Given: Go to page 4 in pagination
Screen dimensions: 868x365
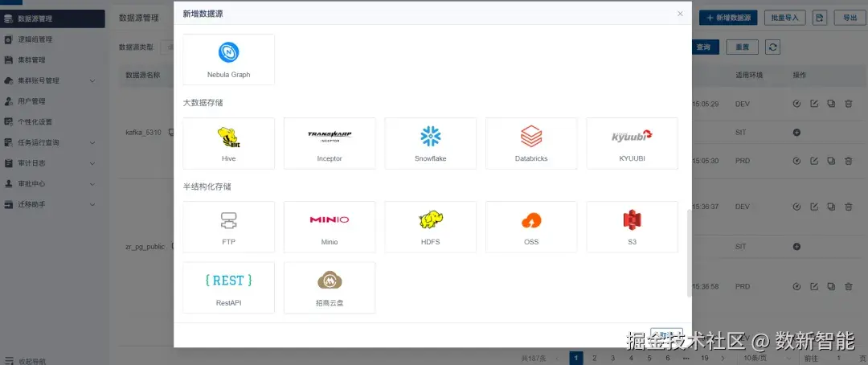Looking at the screenshot, I should (631, 359).
